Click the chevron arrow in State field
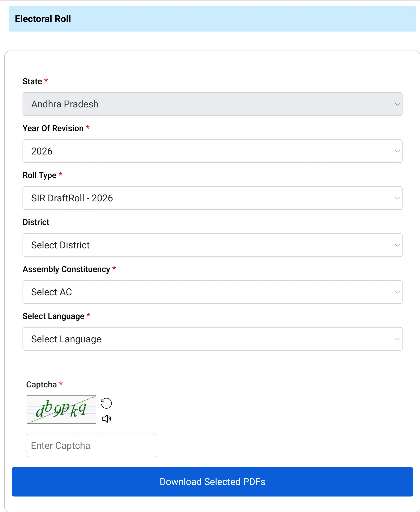 (x=397, y=104)
